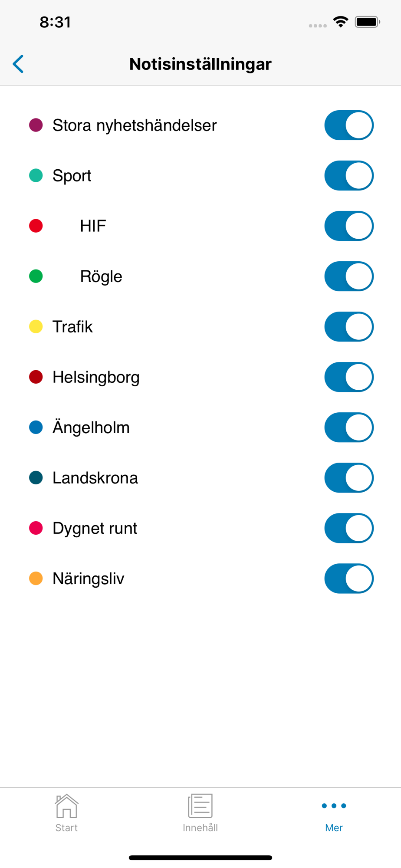
Task: Open the Innehåll newspaper icon
Action: [x=200, y=806]
